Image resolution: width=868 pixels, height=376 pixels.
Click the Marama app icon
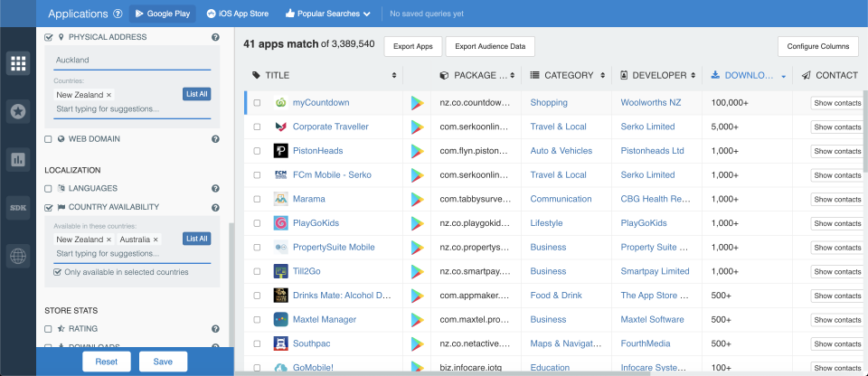pyautogui.click(x=280, y=199)
